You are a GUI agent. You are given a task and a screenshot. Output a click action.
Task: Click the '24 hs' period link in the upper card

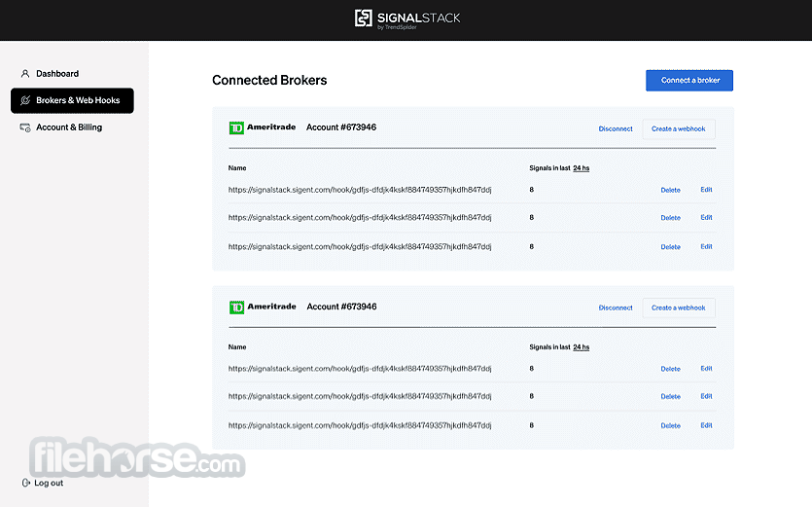coord(581,168)
